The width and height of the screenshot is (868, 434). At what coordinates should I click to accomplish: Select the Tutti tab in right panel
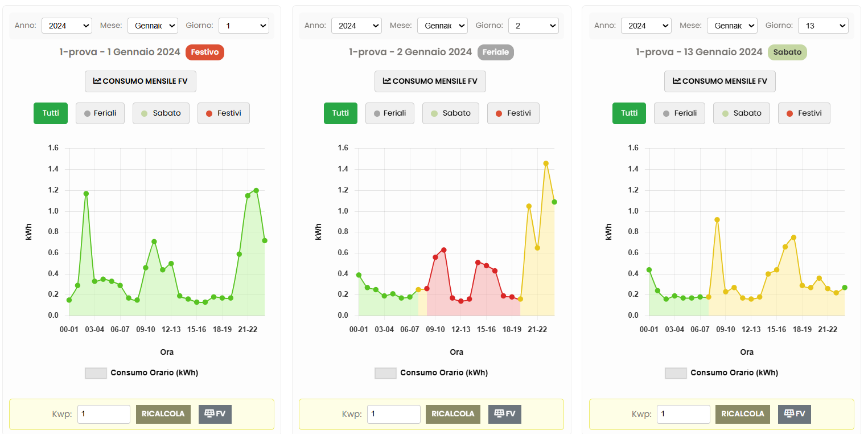click(629, 113)
